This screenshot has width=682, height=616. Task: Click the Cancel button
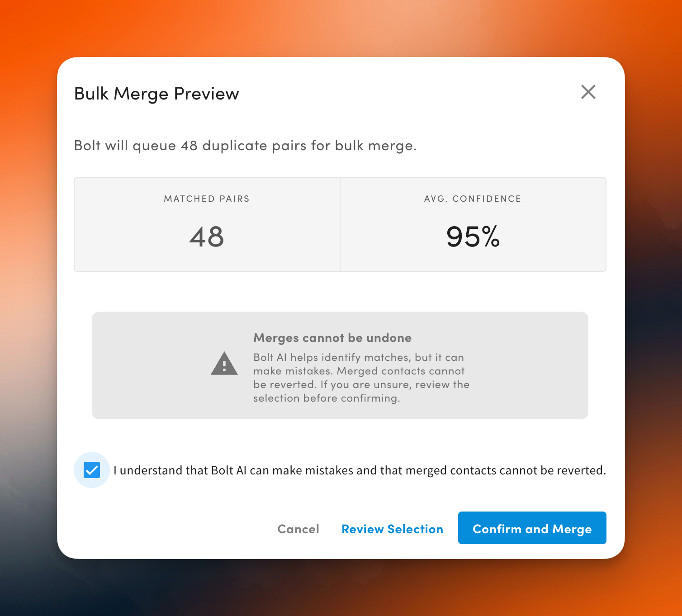298,529
